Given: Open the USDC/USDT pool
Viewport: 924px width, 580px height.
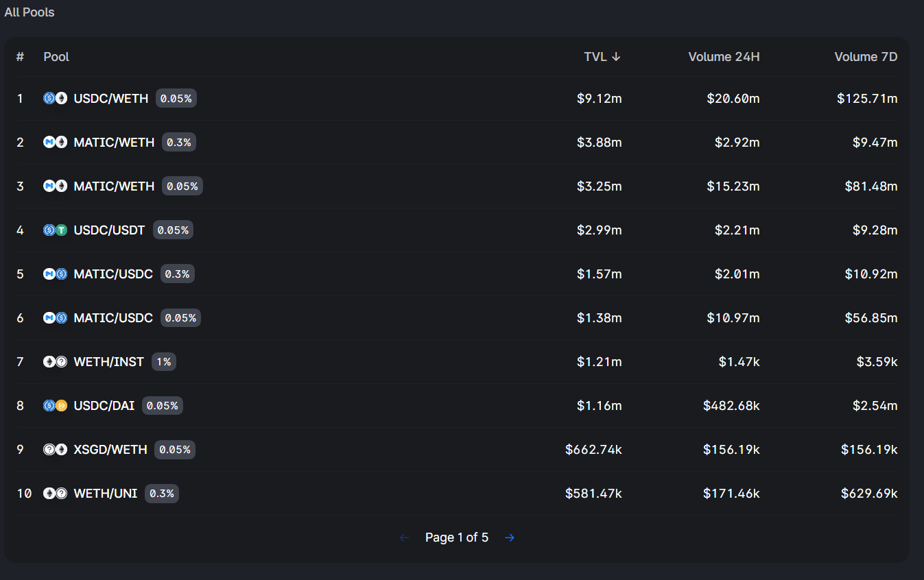Looking at the screenshot, I should [x=457, y=230].
